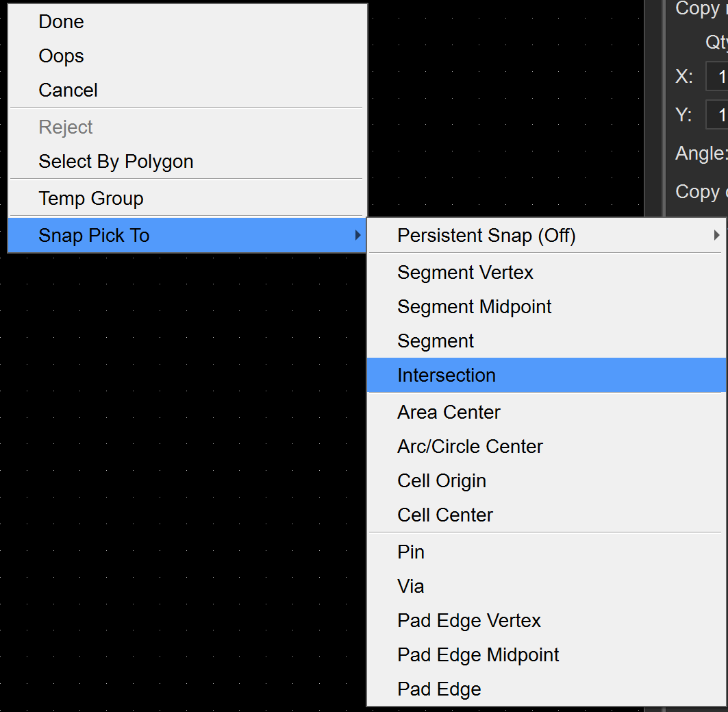This screenshot has width=728, height=712.
Task: Choose Segment Midpoint snap mode
Action: point(474,307)
